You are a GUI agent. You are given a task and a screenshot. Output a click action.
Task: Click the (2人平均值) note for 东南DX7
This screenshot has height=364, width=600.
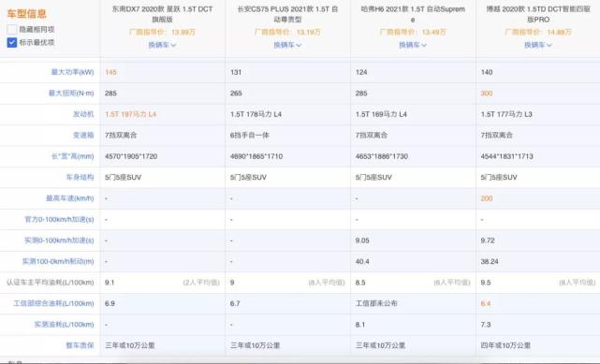point(201,283)
